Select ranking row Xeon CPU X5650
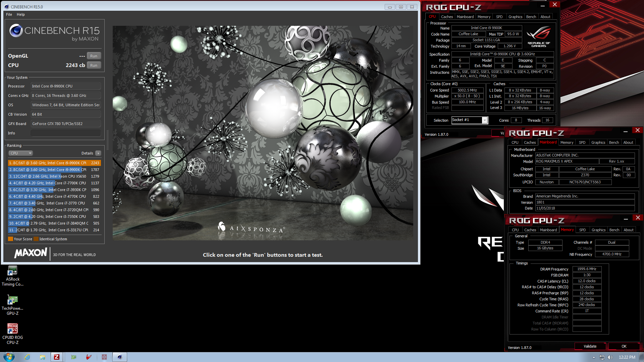 [x=54, y=176]
